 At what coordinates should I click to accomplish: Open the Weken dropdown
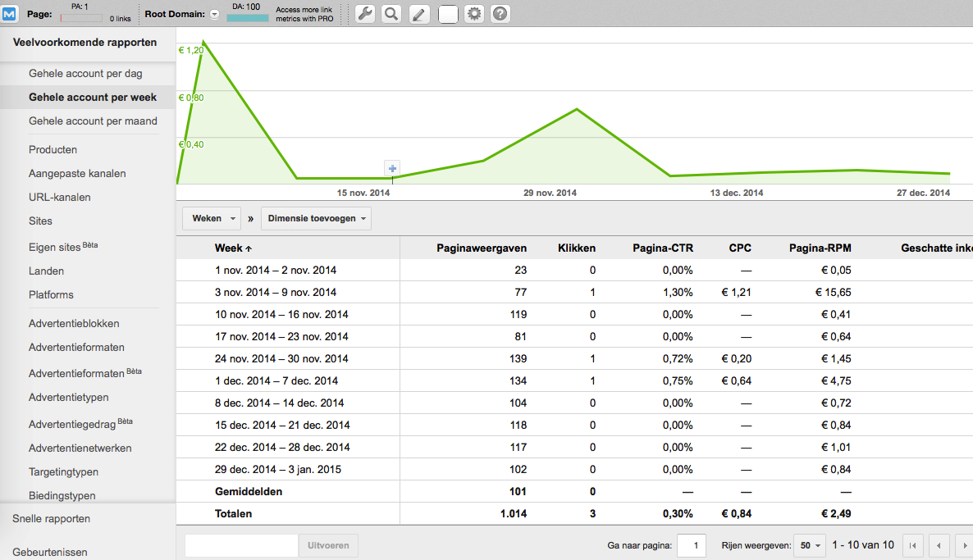[x=212, y=218]
